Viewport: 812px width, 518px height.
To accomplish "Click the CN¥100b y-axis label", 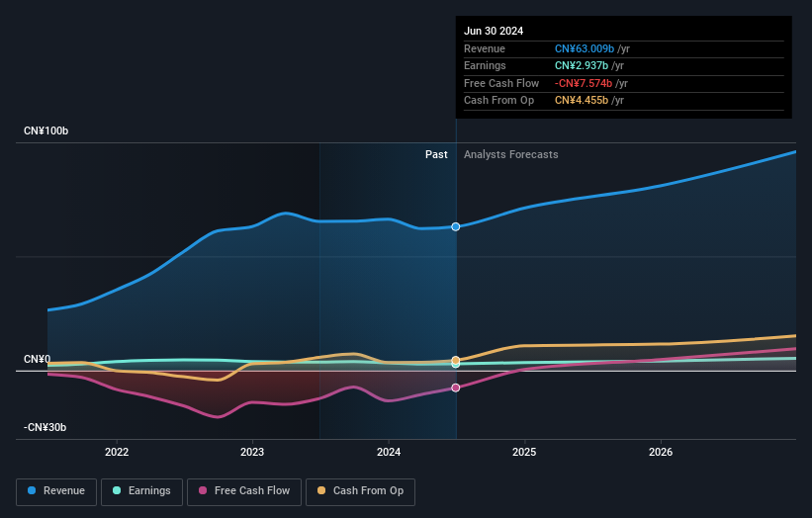I will click(46, 130).
